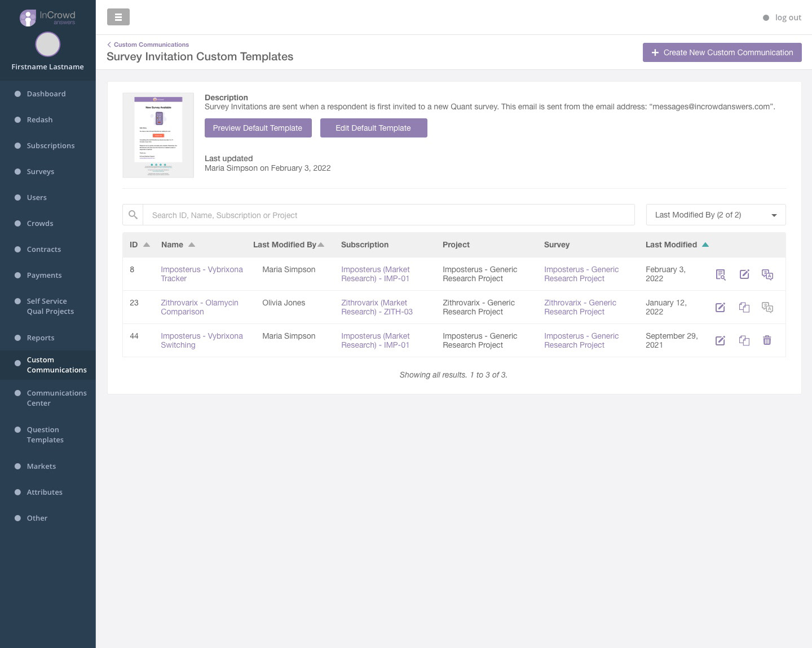812x648 pixels.
Task: Preview the Imposterus - Vybrixona Tracker template
Action: (721, 274)
